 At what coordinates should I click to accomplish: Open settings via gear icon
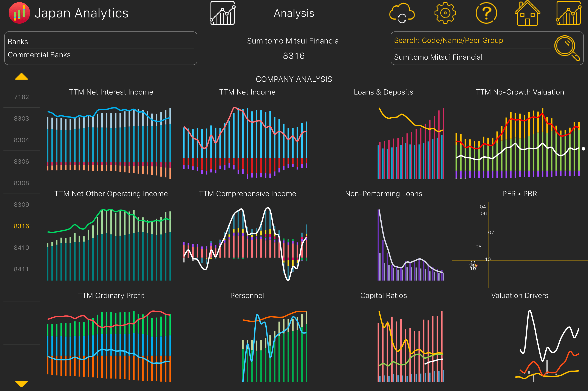pos(445,13)
